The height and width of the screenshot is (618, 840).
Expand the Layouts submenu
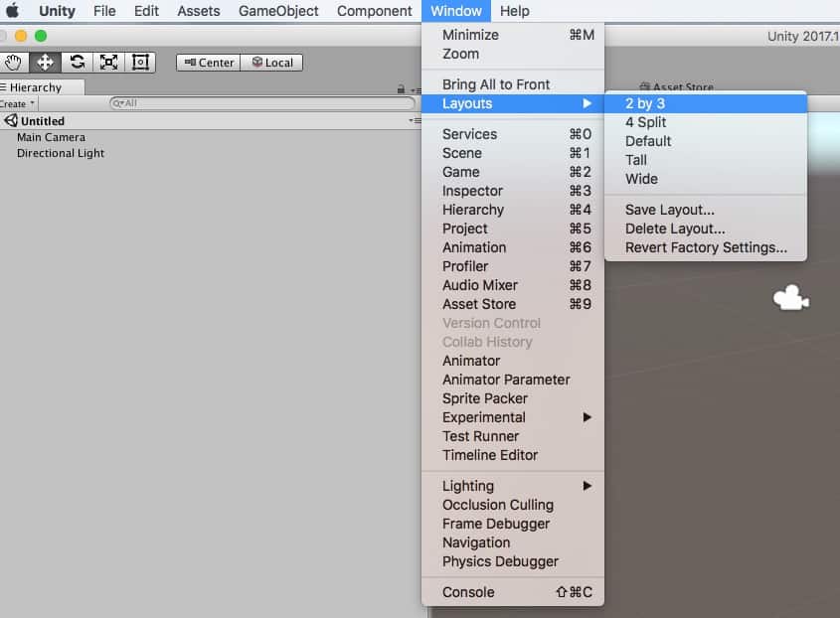click(513, 103)
